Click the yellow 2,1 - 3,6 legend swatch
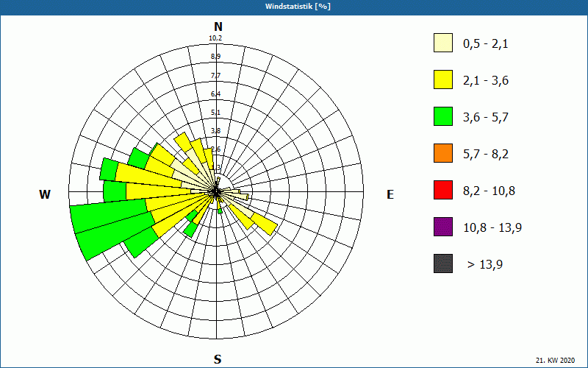Screen dimensions: 588x368 443,79
